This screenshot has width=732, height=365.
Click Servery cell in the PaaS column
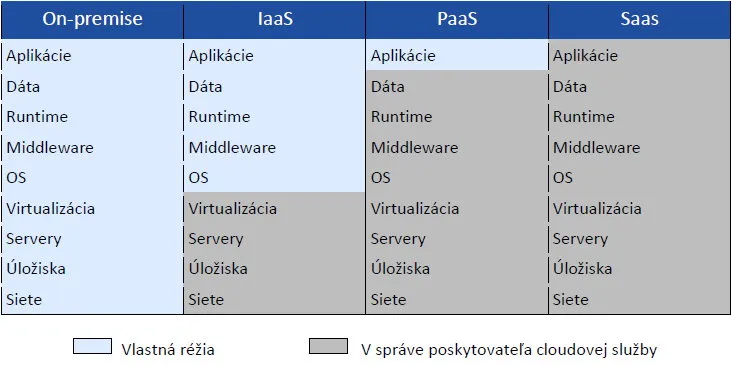[x=457, y=239]
